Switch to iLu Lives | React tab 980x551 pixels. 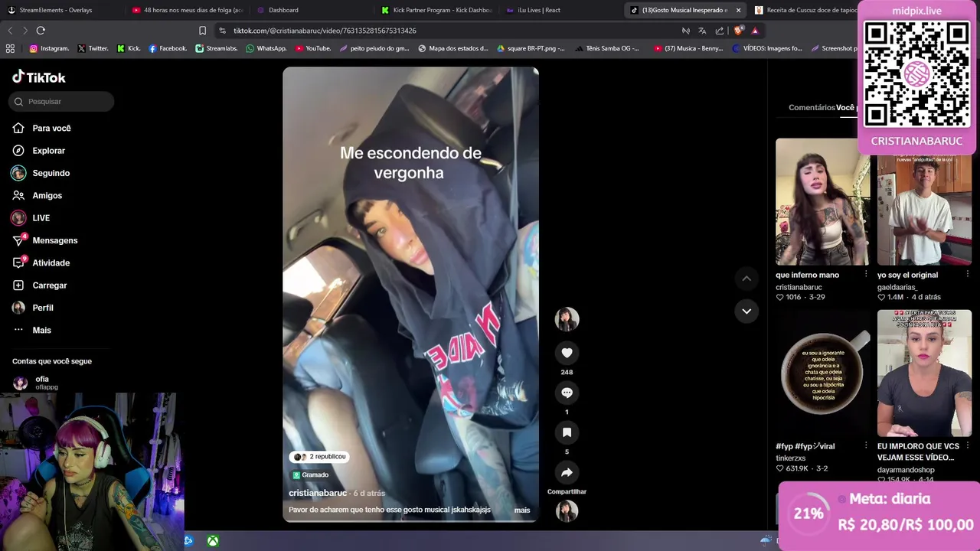click(x=559, y=10)
